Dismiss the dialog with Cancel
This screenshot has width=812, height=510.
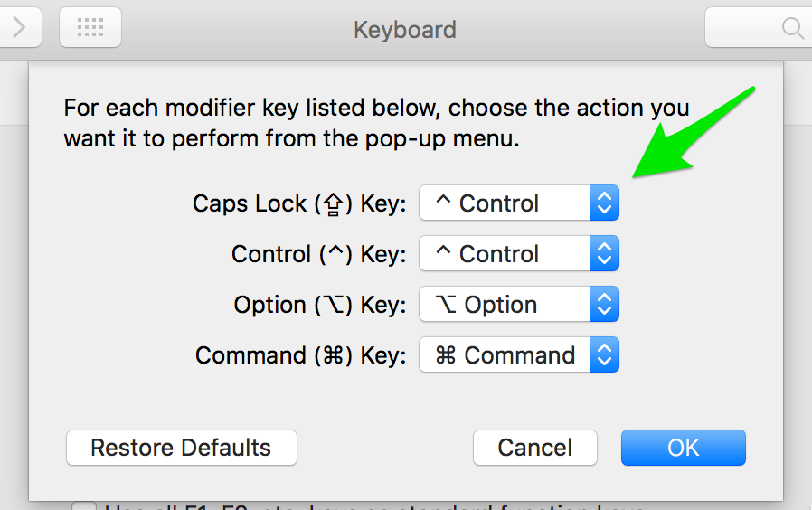535,448
